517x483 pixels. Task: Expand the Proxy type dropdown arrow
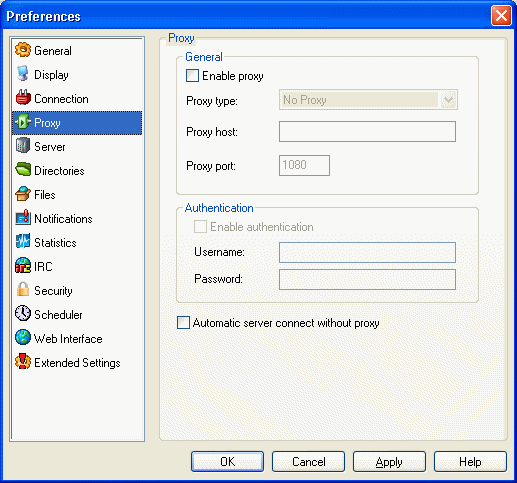coord(448,100)
